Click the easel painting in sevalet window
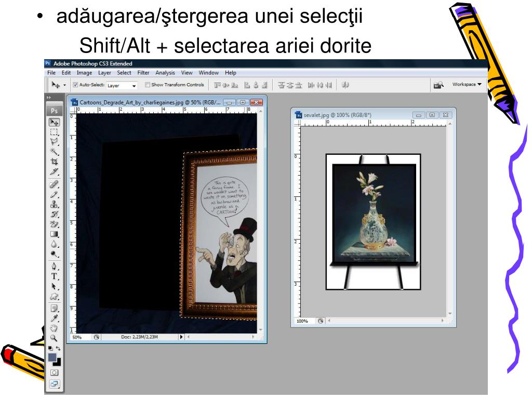The height and width of the screenshot is (399, 532). coord(374,222)
